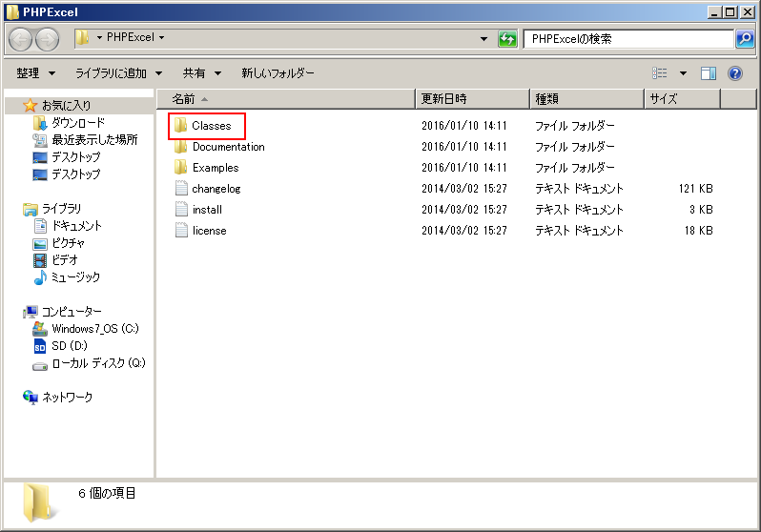Expand arrow before PHPExcel in address bar
The image size is (761, 532).
pos(99,37)
